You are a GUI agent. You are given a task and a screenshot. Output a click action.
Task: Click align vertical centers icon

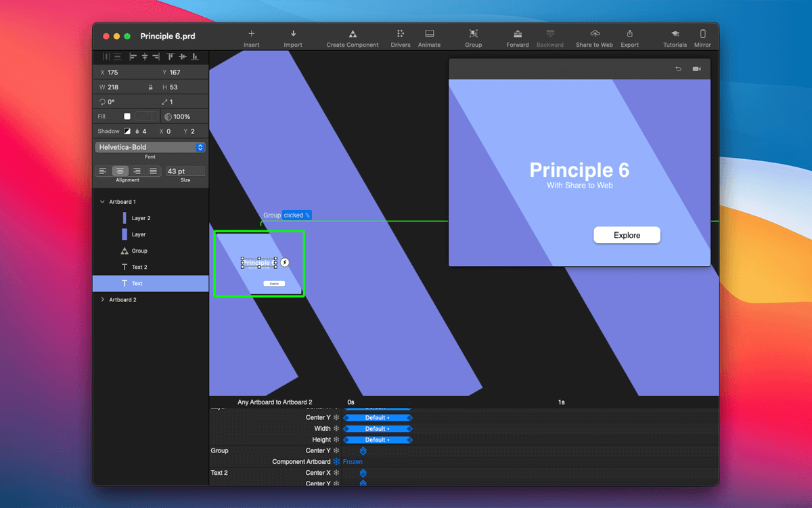[x=183, y=57]
